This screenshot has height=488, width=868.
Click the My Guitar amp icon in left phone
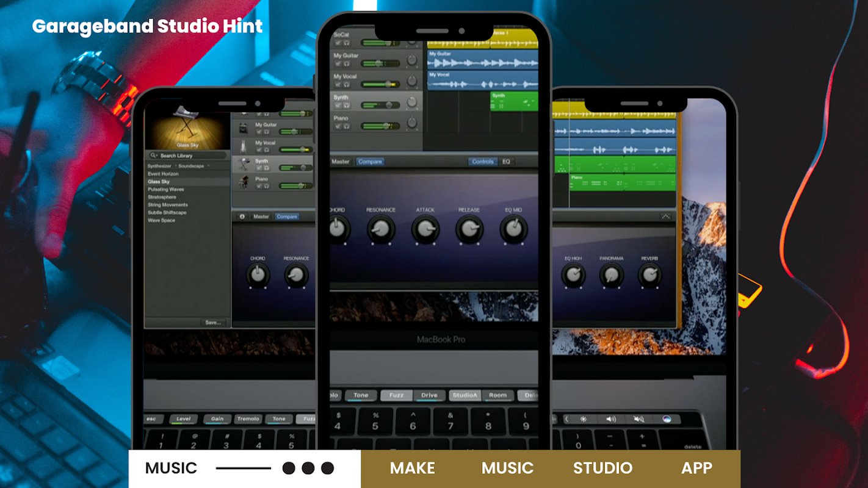244,129
